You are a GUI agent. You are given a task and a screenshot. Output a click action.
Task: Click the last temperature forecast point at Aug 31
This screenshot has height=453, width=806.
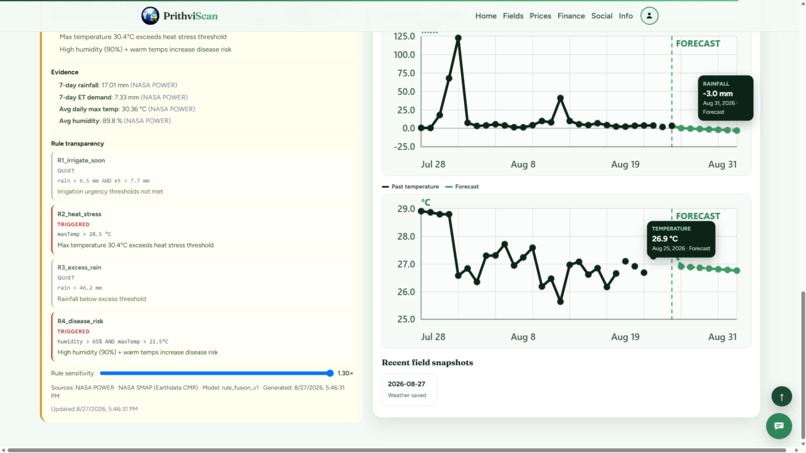[737, 270]
